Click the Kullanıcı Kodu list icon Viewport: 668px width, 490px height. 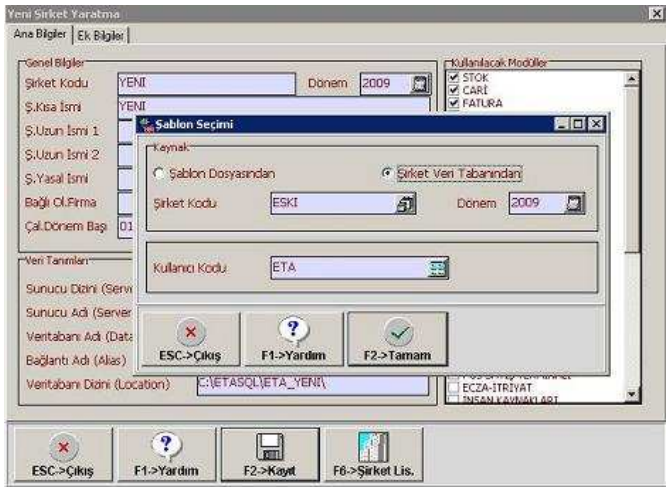(x=438, y=268)
